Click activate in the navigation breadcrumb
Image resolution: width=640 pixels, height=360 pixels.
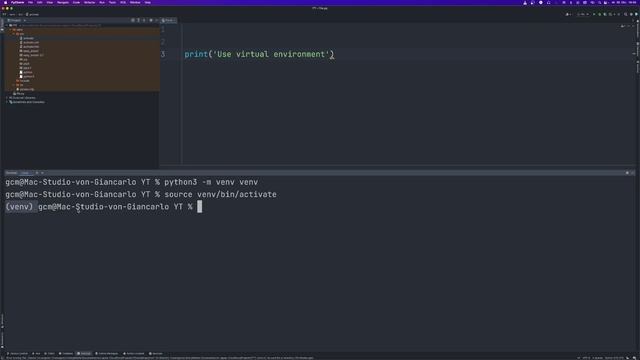click(x=32, y=14)
